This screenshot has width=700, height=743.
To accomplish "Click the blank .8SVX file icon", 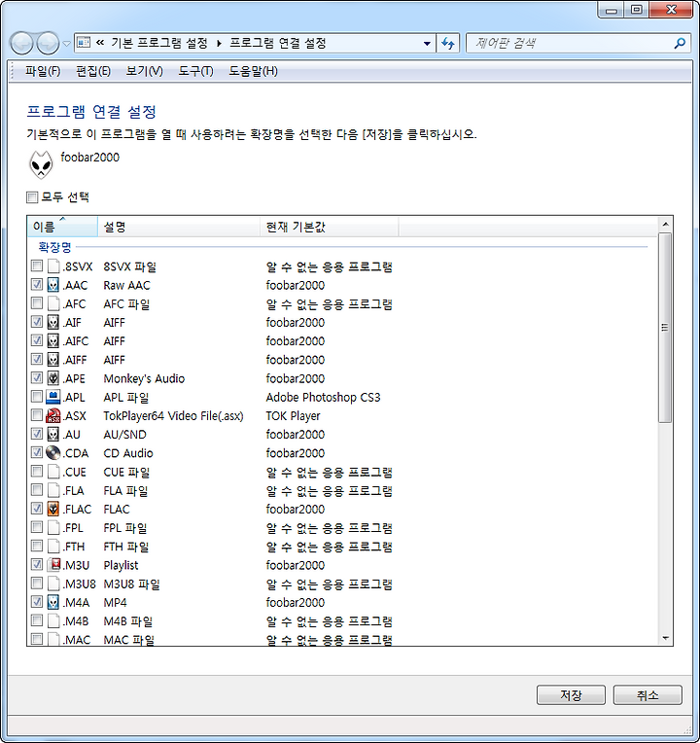I will click(53, 266).
